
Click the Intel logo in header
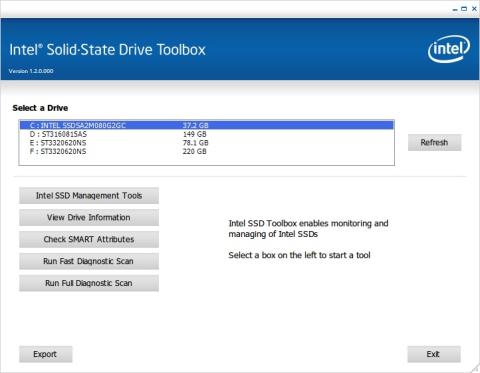click(449, 49)
